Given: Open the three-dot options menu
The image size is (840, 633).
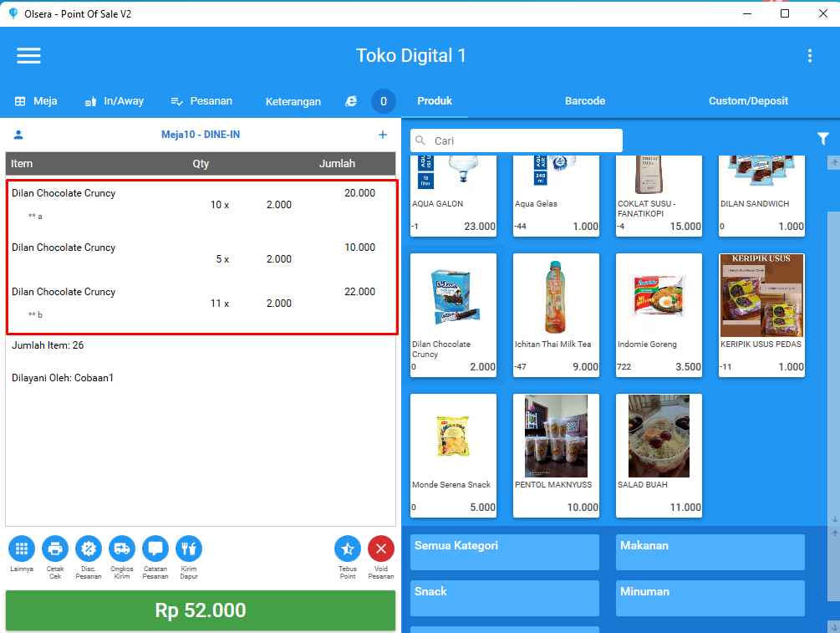Looking at the screenshot, I should pyautogui.click(x=809, y=56).
